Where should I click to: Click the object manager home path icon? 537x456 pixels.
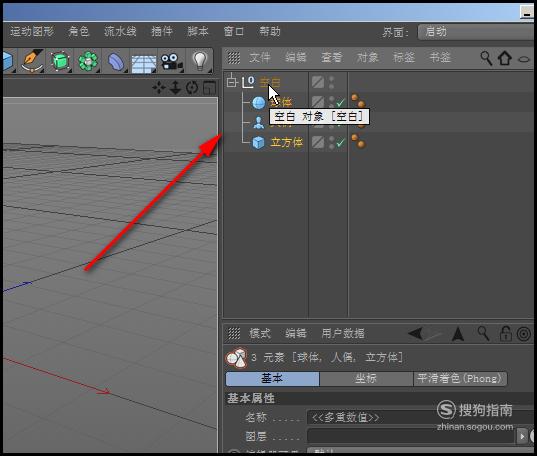(x=505, y=58)
